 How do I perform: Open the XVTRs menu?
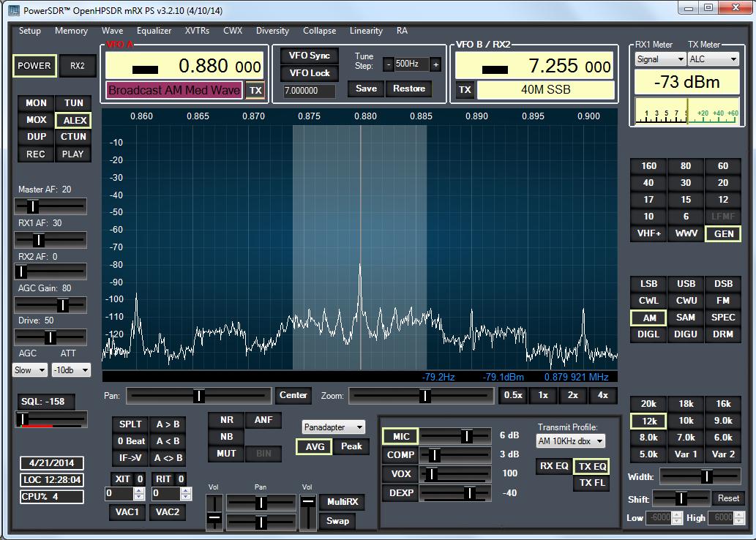click(197, 31)
